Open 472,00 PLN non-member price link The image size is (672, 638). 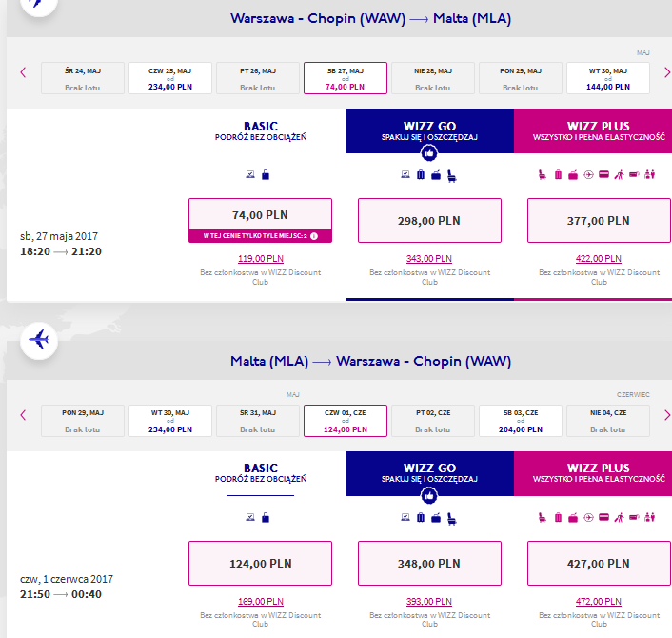click(x=599, y=601)
